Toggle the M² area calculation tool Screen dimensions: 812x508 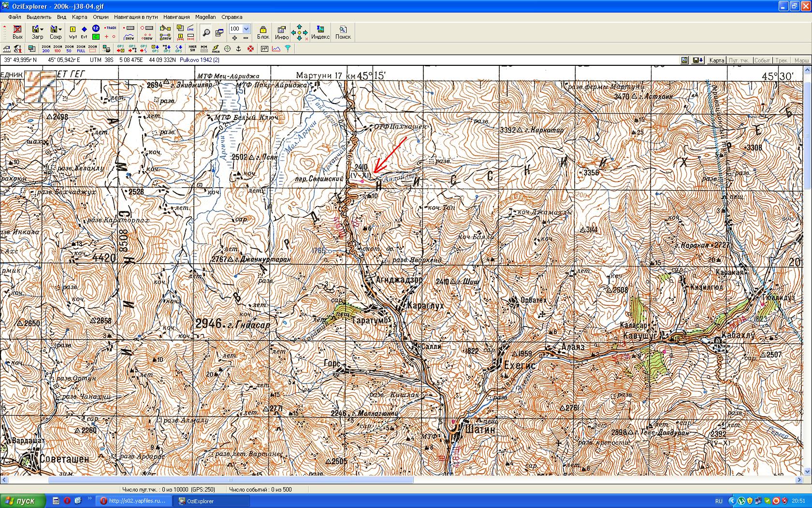pyautogui.click(x=264, y=48)
